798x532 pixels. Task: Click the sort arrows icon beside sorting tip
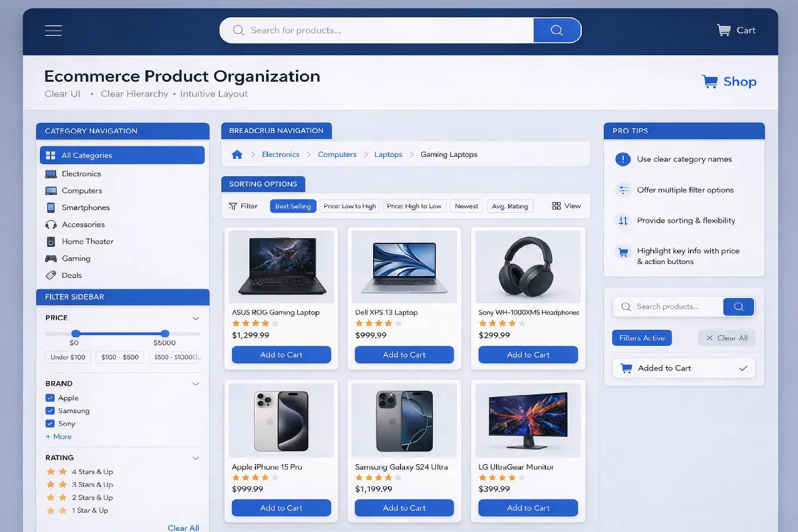623,221
